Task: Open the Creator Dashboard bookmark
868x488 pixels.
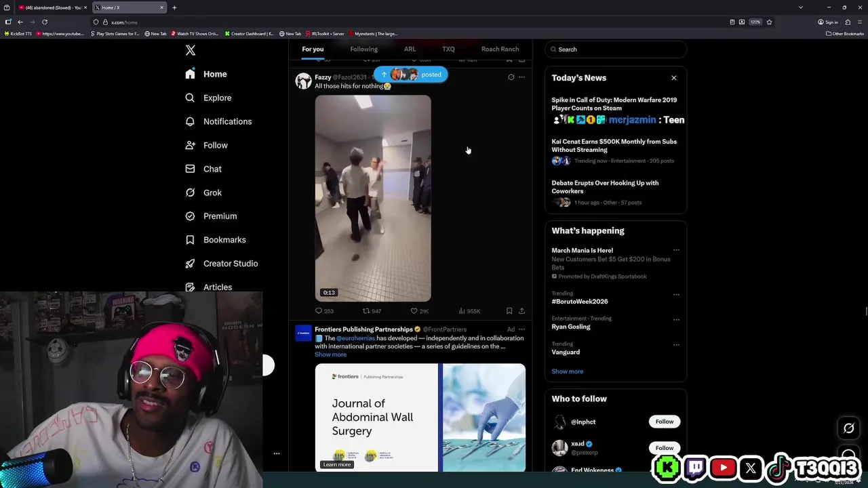Action: tap(250, 33)
